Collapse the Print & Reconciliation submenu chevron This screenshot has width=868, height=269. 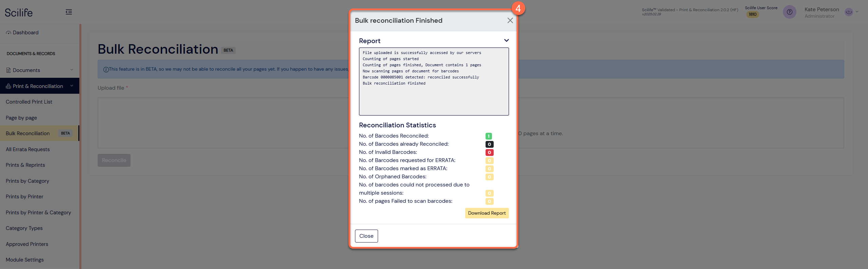tap(72, 86)
